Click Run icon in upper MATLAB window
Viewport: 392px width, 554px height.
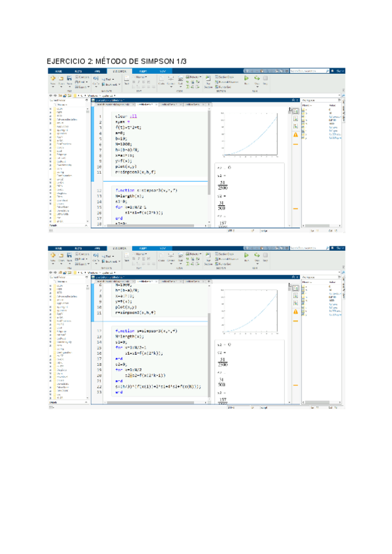click(x=246, y=78)
